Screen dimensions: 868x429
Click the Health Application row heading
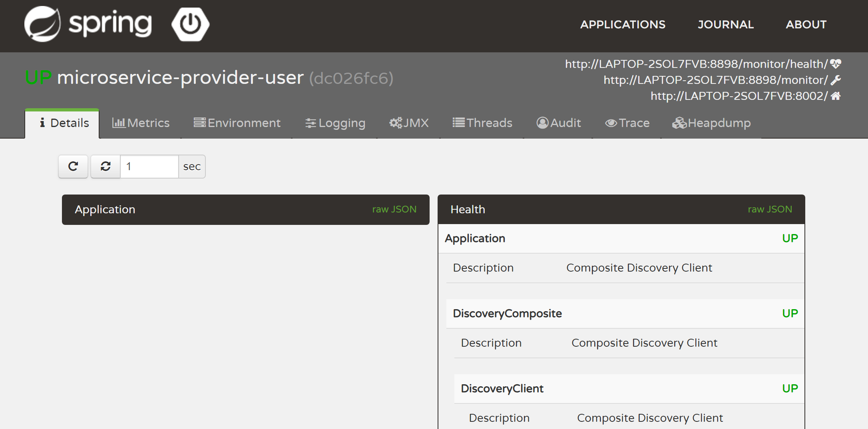[x=475, y=238]
